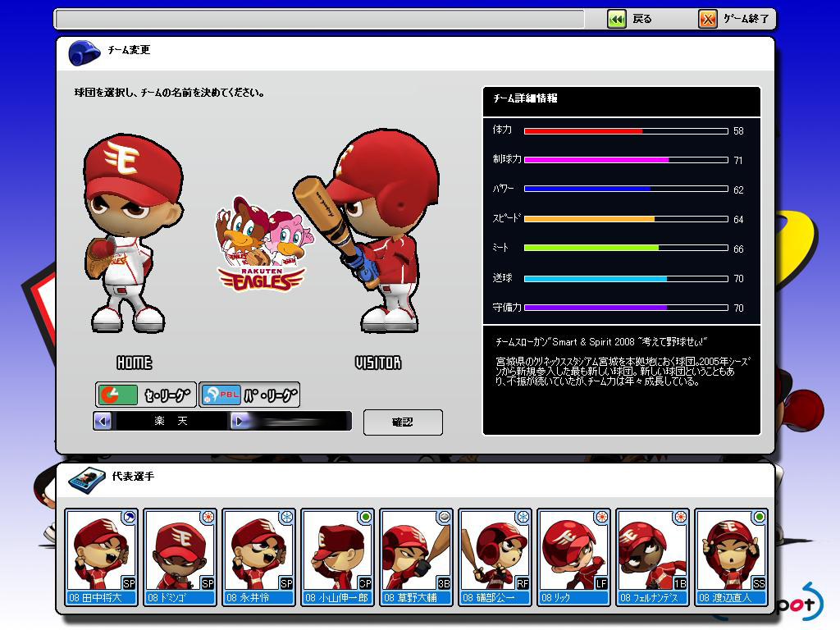Select the 08 渡辺直人 player card
This screenshot has width=840, height=630.
click(731, 557)
